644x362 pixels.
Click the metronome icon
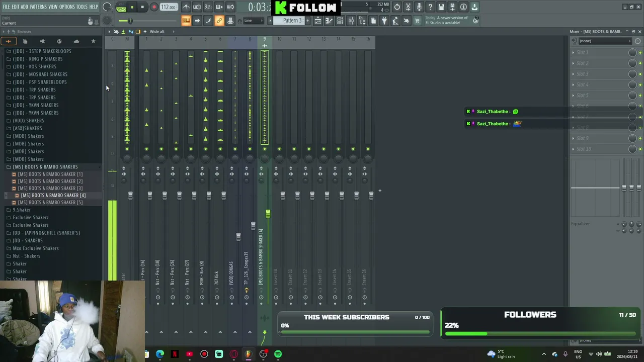click(x=186, y=7)
